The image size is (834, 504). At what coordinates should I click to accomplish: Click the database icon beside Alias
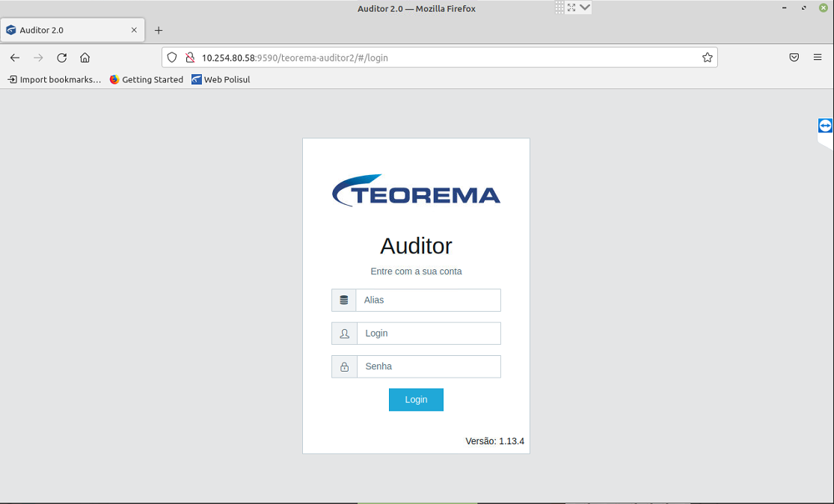tap(343, 300)
